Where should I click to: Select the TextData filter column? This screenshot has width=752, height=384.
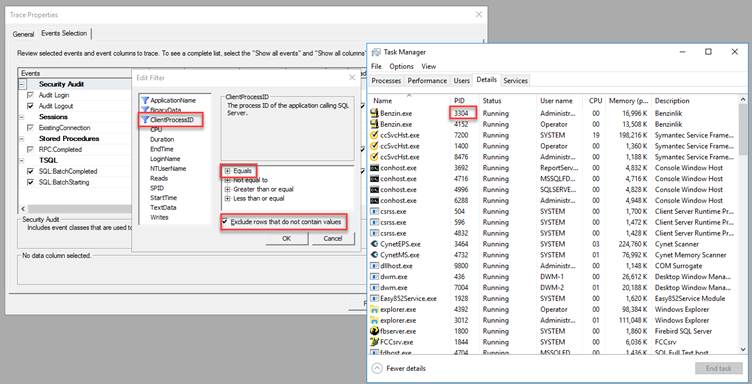click(x=163, y=208)
